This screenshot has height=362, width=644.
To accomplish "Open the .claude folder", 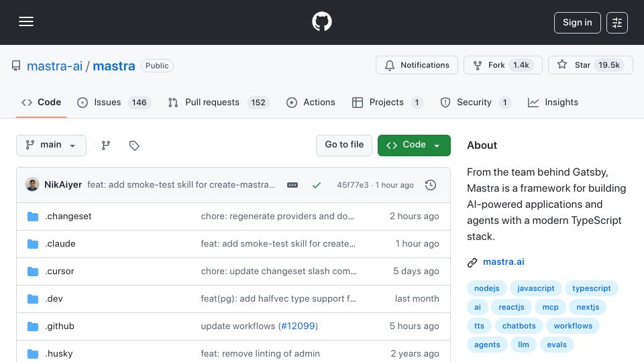I will pyautogui.click(x=60, y=244).
